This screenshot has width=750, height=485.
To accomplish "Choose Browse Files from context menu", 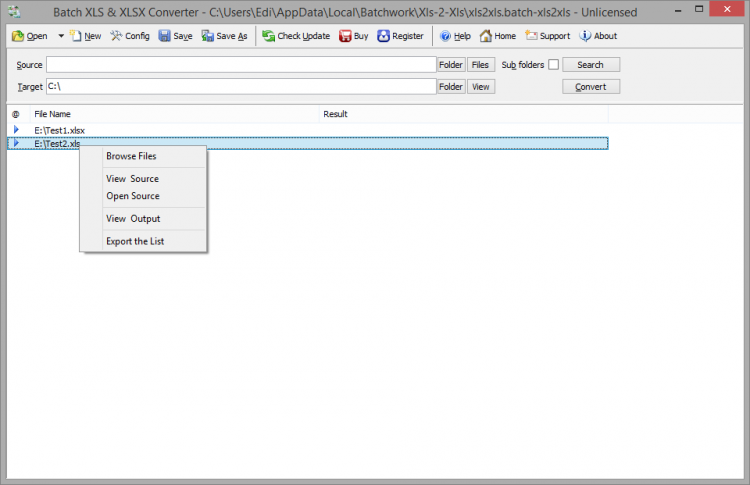I will (143, 156).
